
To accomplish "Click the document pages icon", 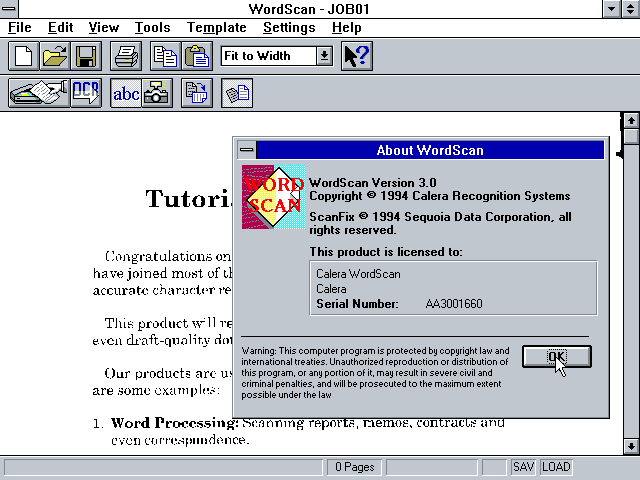I will (237, 93).
